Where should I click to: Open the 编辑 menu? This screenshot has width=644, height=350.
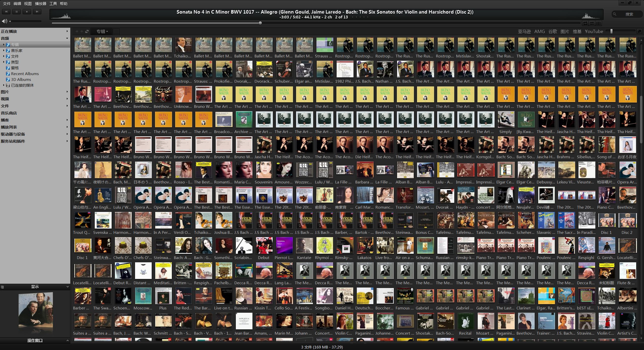[17, 4]
